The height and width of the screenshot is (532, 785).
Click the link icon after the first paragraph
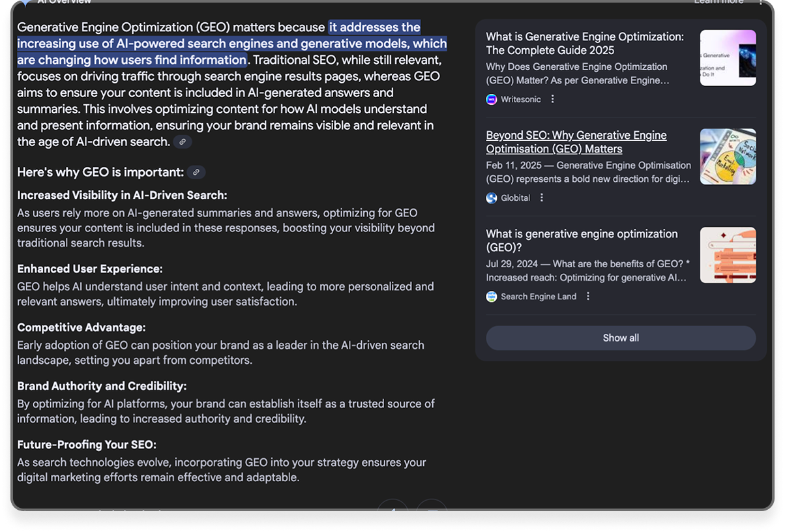(183, 141)
